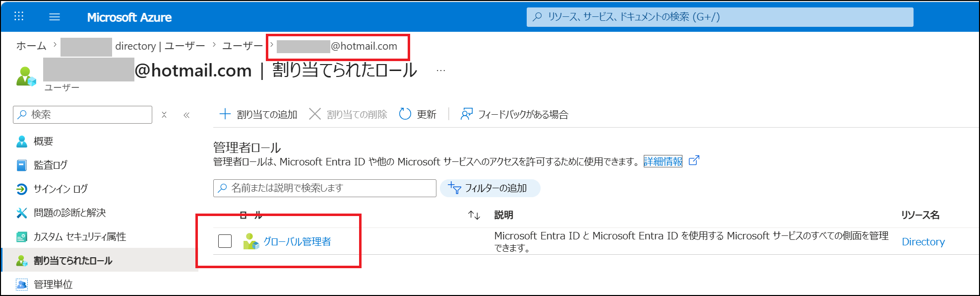Click the circular refresh icon
The image size is (980, 296).
pyautogui.click(x=405, y=114)
